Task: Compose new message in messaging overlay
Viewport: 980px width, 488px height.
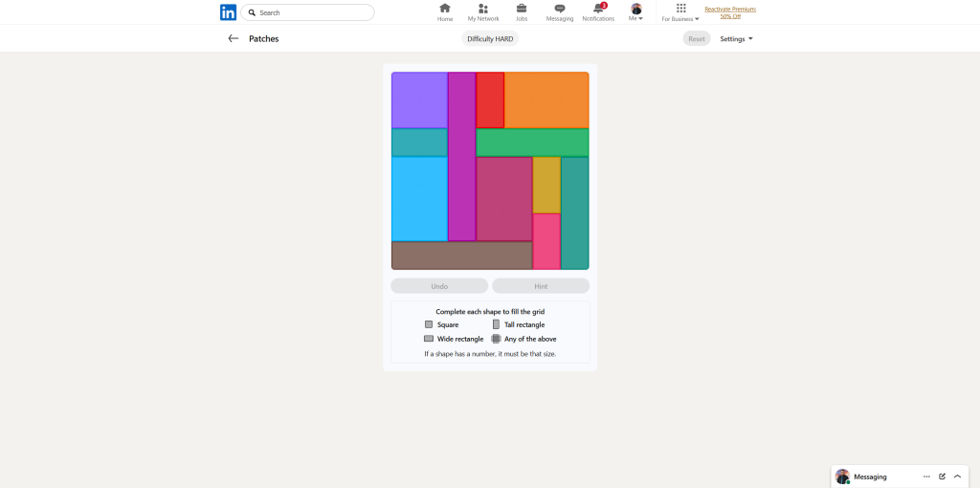Action: [942, 477]
